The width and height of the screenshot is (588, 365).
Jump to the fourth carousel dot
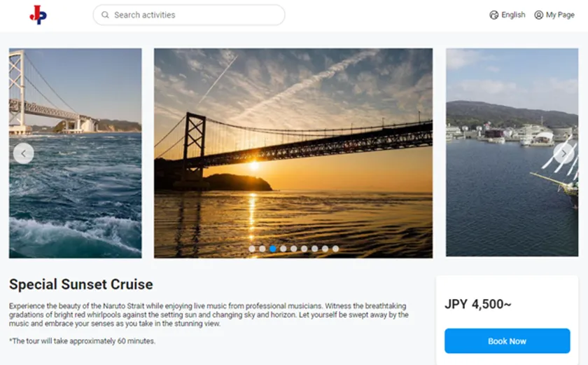pyautogui.click(x=283, y=249)
